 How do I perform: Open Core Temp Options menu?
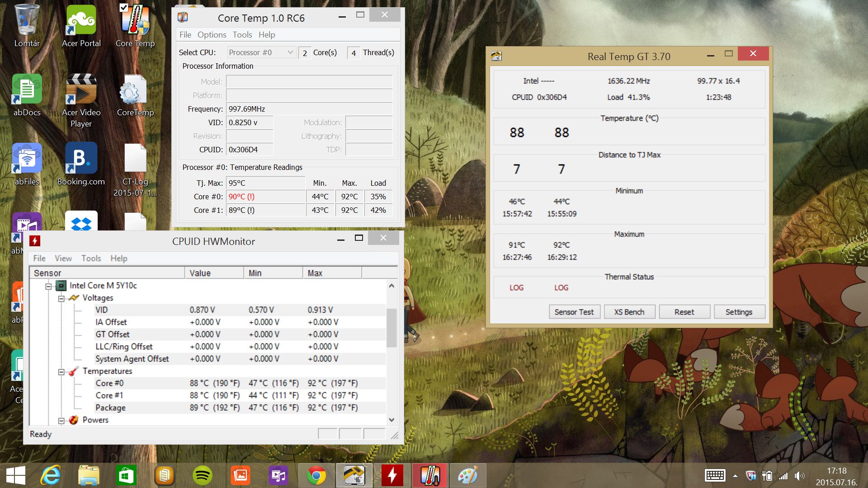coord(212,35)
